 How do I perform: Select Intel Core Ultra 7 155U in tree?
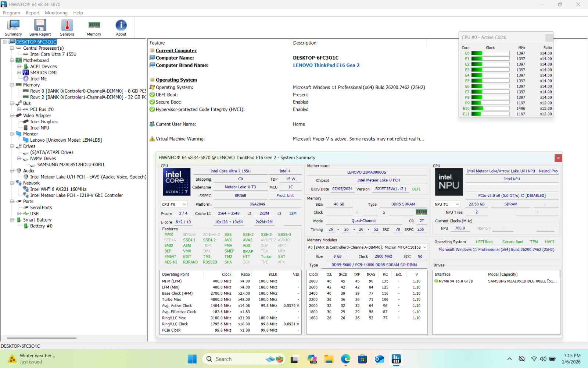click(53, 54)
